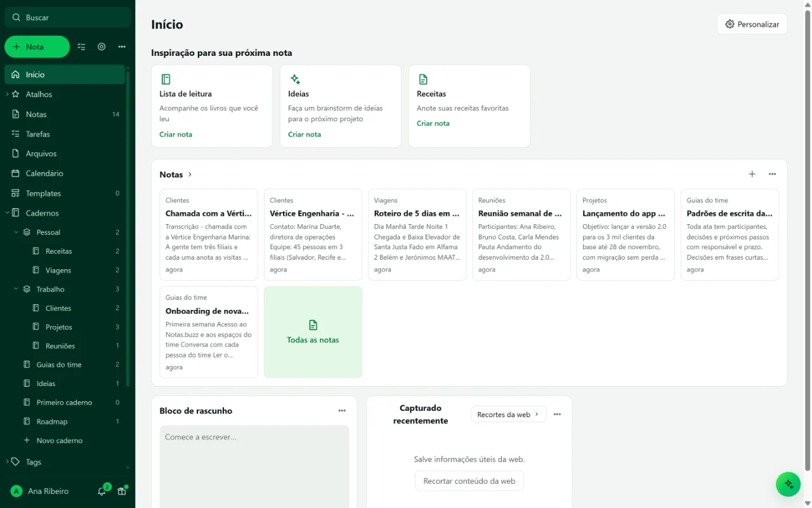812x508 pixels.
Task: Click the main page vertical scrollbar
Action: click(x=808, y=241)
